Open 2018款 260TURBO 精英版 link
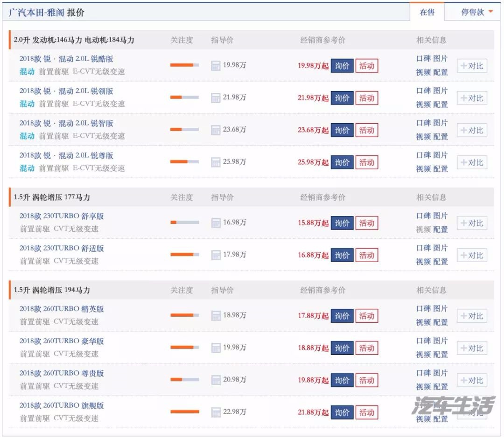 (x=62, y=309)
